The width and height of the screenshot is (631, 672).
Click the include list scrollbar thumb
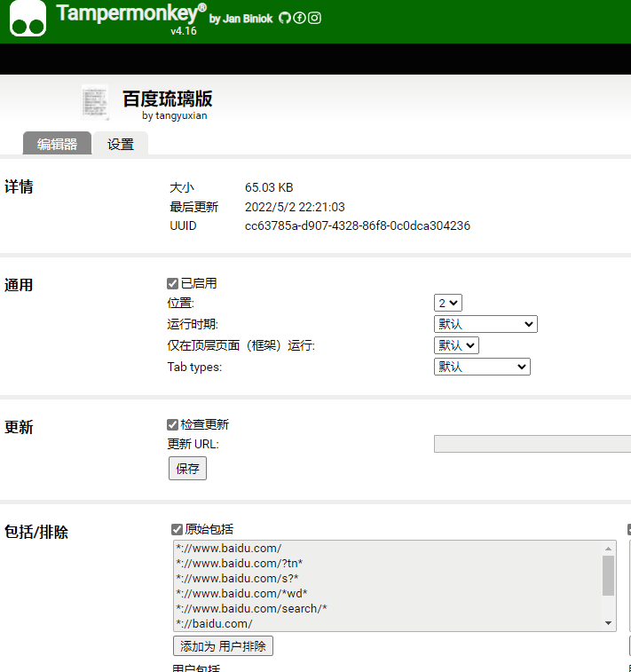(x=608, y=575)
